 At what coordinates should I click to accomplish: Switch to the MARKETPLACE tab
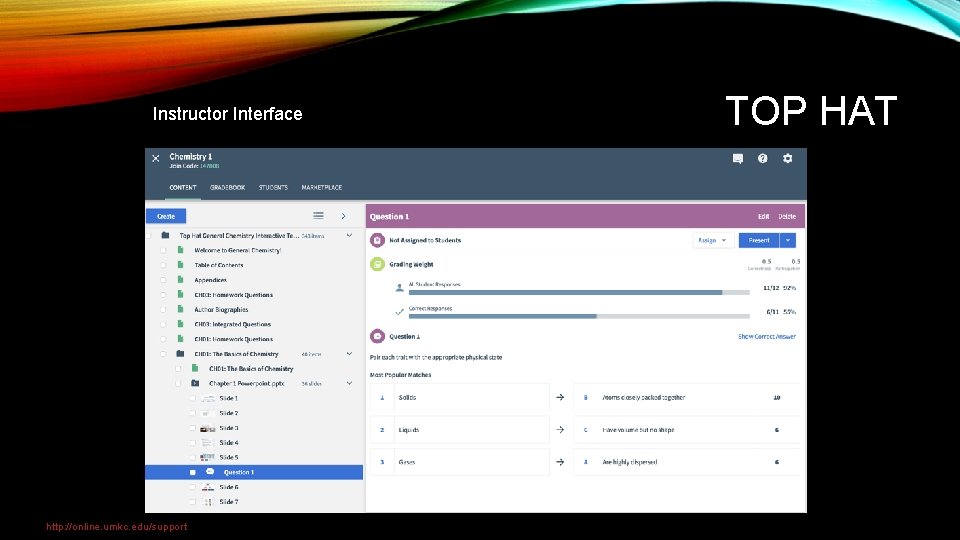(321, 187)
